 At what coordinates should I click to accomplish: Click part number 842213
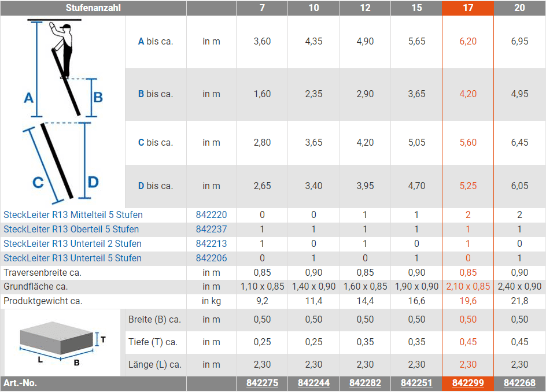211,243
